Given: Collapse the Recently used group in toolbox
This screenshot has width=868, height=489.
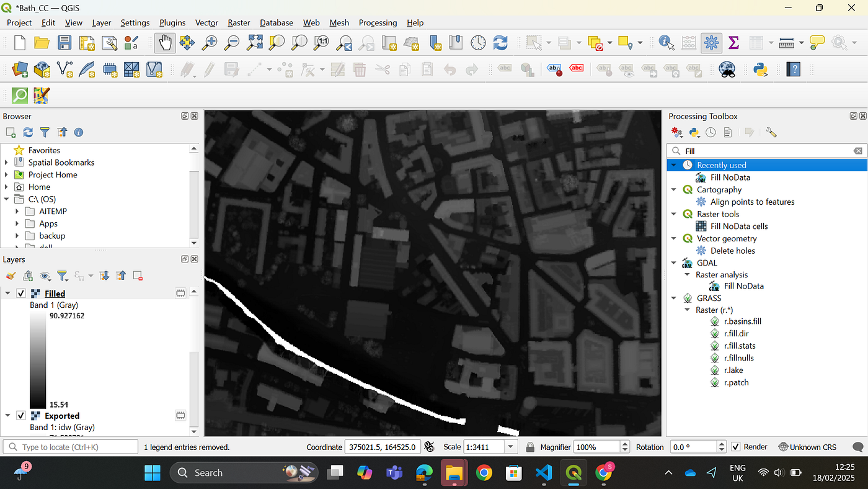Looking at the screenshot, I should (674, 165).
